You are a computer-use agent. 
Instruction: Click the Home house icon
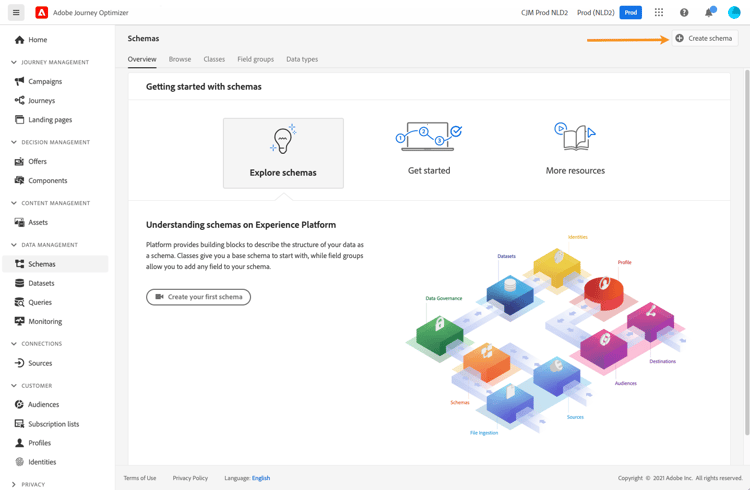[19, 40]
